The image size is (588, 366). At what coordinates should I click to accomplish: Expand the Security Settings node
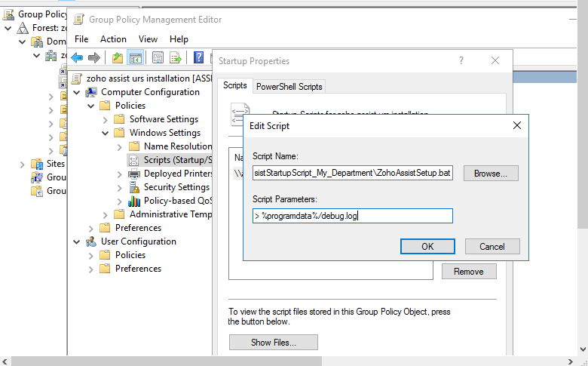[120, 188]
